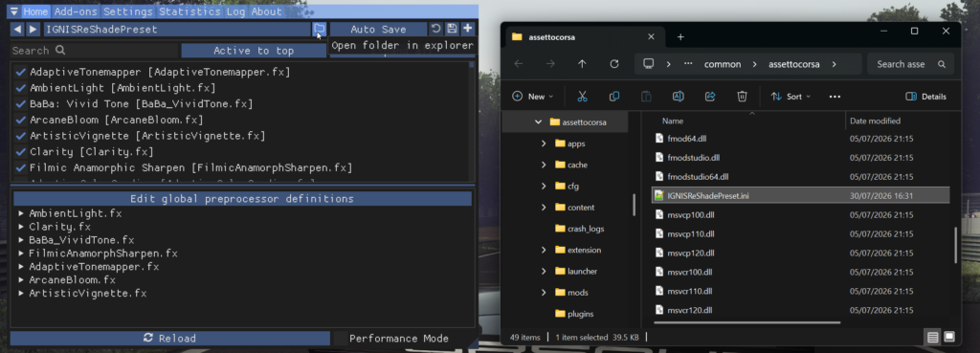The width and height of the screenshot is (980, 353).
Task: Switch to ReShade Home tab
Action: pos(36,11)
